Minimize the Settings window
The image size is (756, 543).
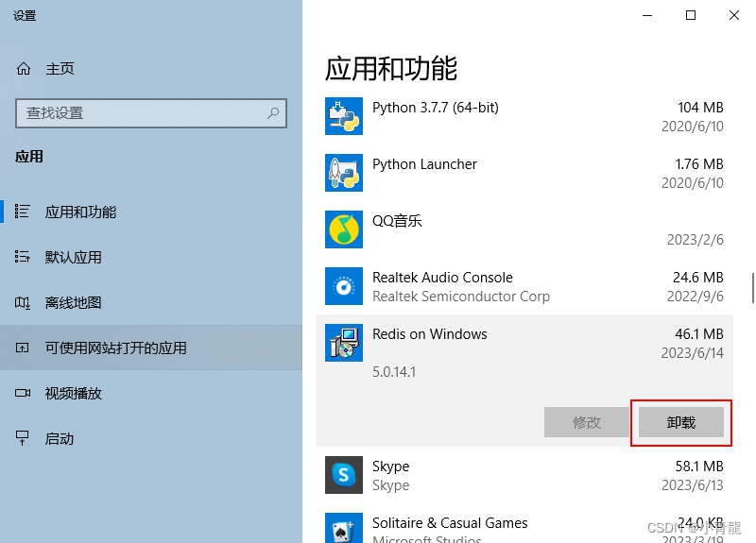pyautogui.click(x=647, y=15)
